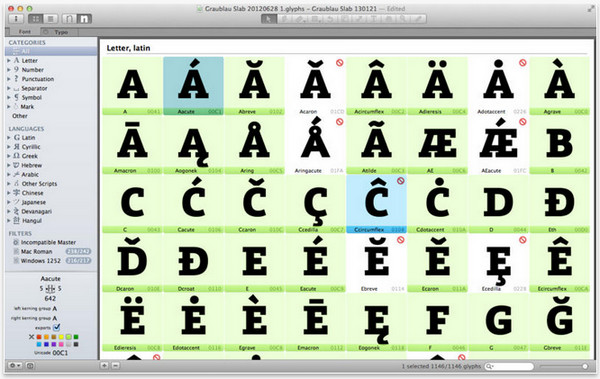Remove glyph with minus button
Viewport: 600px width, 379px height.
[x=115, y=366]
